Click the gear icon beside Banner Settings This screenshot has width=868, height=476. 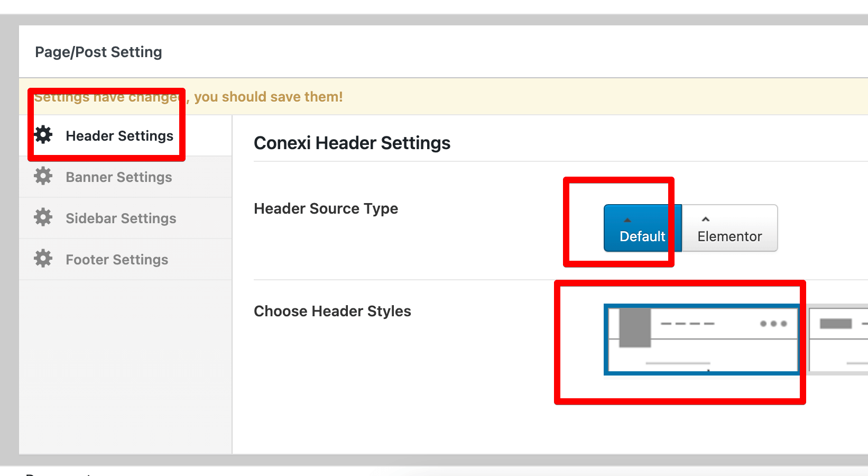pos(43,176)
